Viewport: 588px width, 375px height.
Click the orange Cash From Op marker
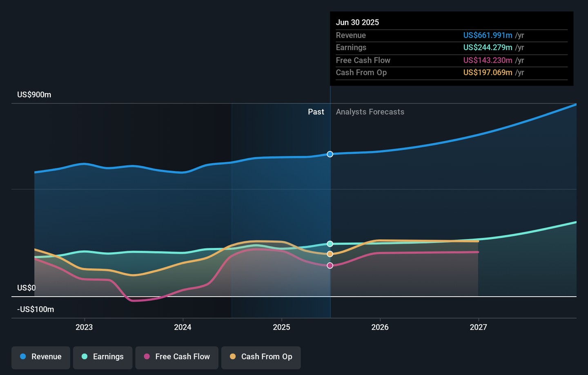[x=330, y=254]
